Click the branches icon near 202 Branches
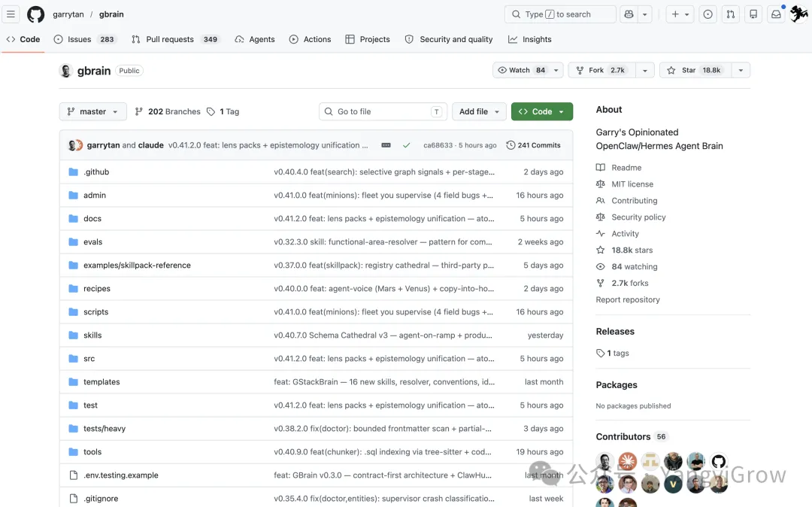Viewport: 812px width, 507px height. [x=139, y=111]
